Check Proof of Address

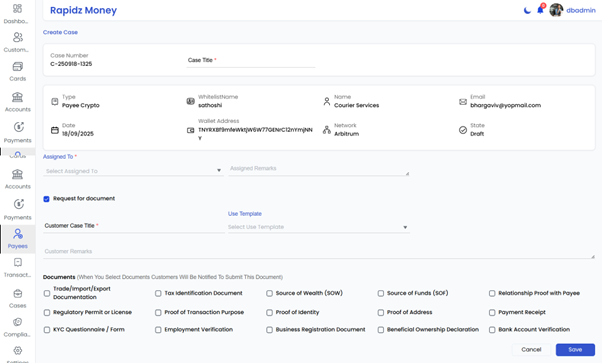coord(380,312)
